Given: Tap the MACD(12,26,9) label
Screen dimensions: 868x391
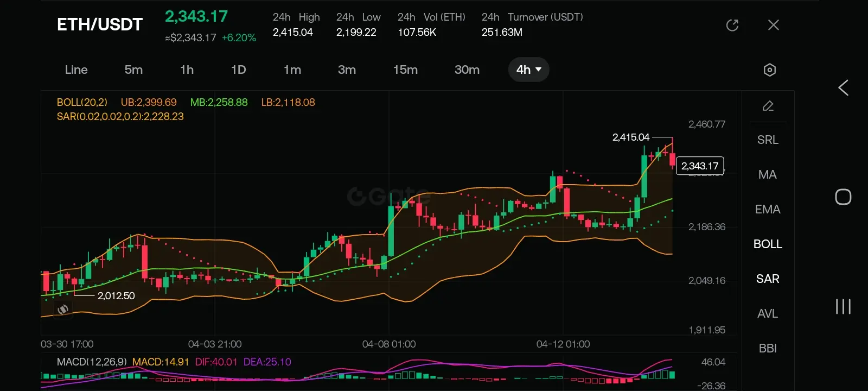Looking at the screenshot, I should [x=92, y=362].
